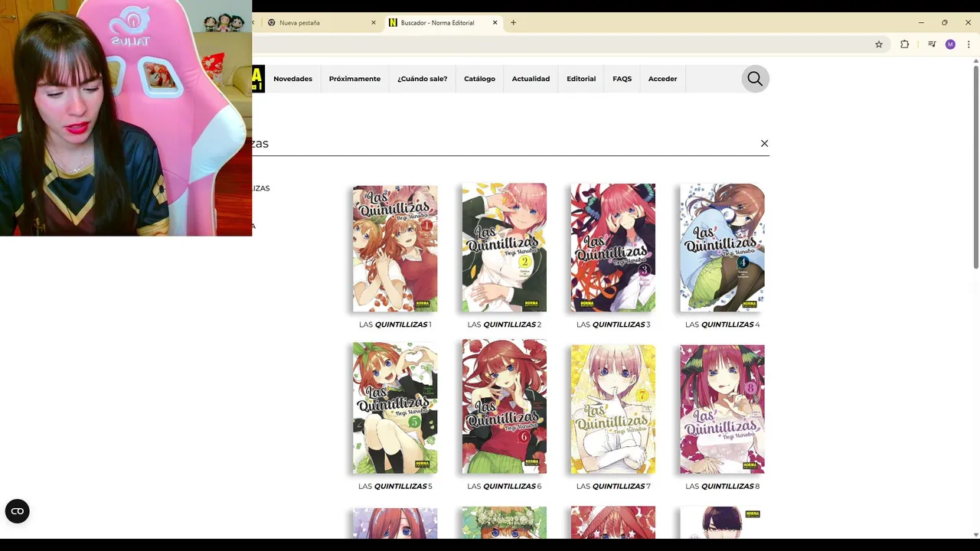Click the LAS QUINTILLIZAS 2 title link
Image resolution: width=980 pixels, height=551 pixels.
click(504, 324)
